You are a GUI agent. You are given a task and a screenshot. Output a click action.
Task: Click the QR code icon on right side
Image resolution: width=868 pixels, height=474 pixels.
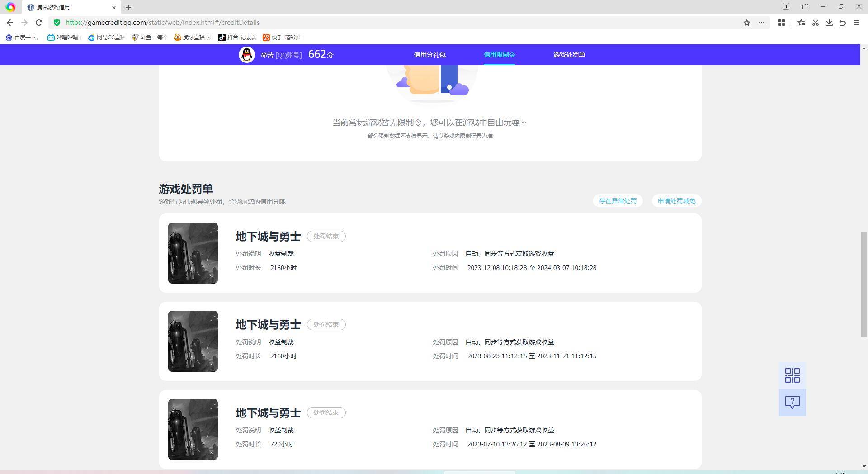[792, 375]
